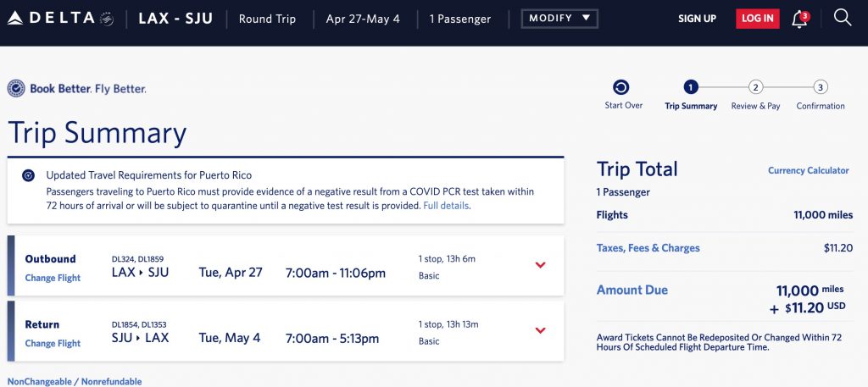Viewport: 868px width, 387px height.
Task: Open the notifications bell
Action: coord(798,19)
